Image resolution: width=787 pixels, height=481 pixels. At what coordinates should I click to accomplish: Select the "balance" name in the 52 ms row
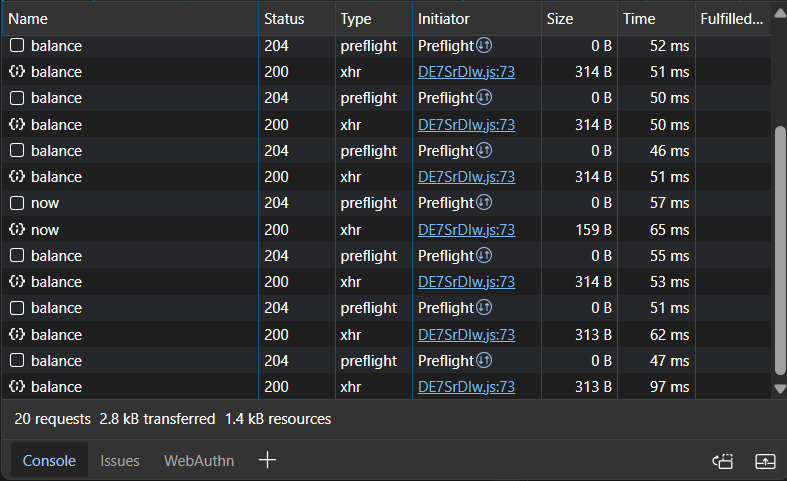(56, 46)
